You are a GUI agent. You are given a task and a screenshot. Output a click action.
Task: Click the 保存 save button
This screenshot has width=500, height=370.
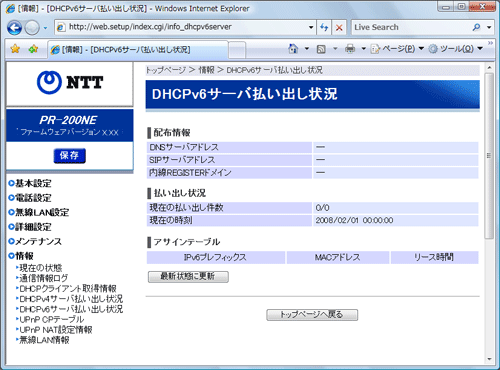69,156
